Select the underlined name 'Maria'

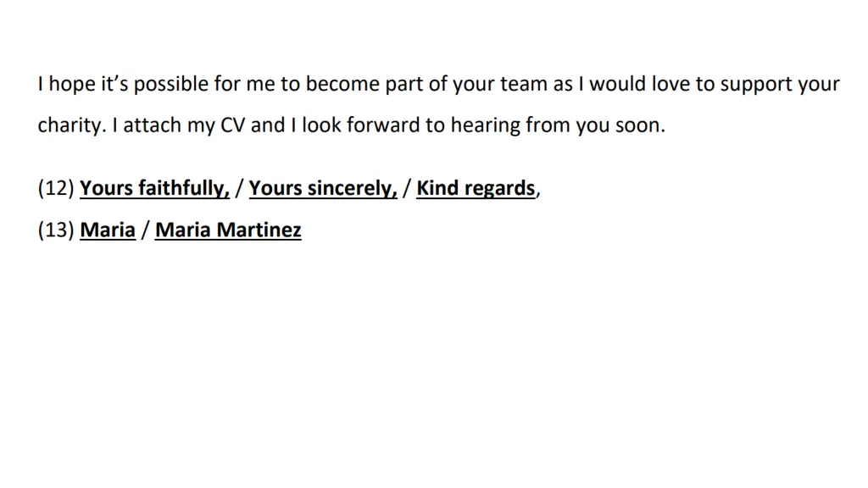coord(108,230)
